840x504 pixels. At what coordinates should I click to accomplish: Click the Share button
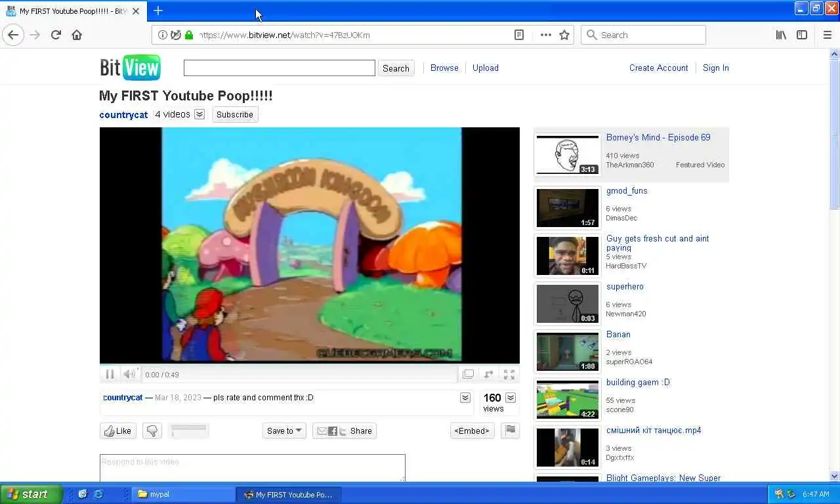(x=361, y=431)
